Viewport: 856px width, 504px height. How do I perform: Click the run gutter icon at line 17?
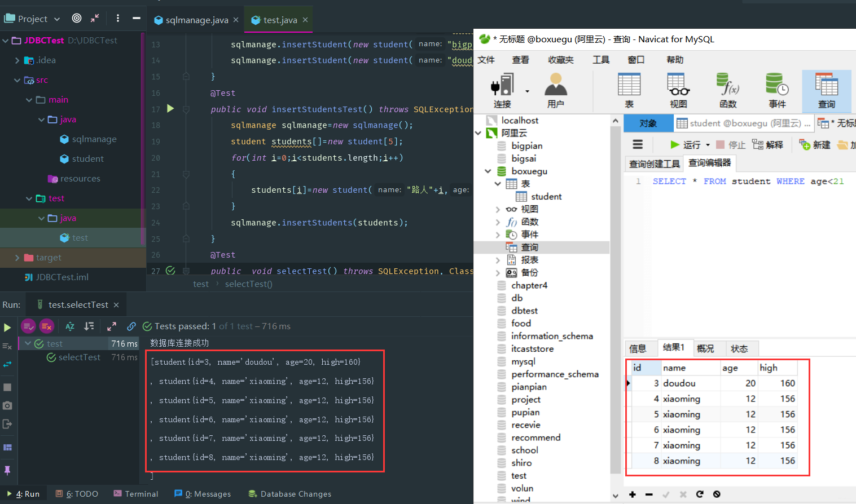170,108
